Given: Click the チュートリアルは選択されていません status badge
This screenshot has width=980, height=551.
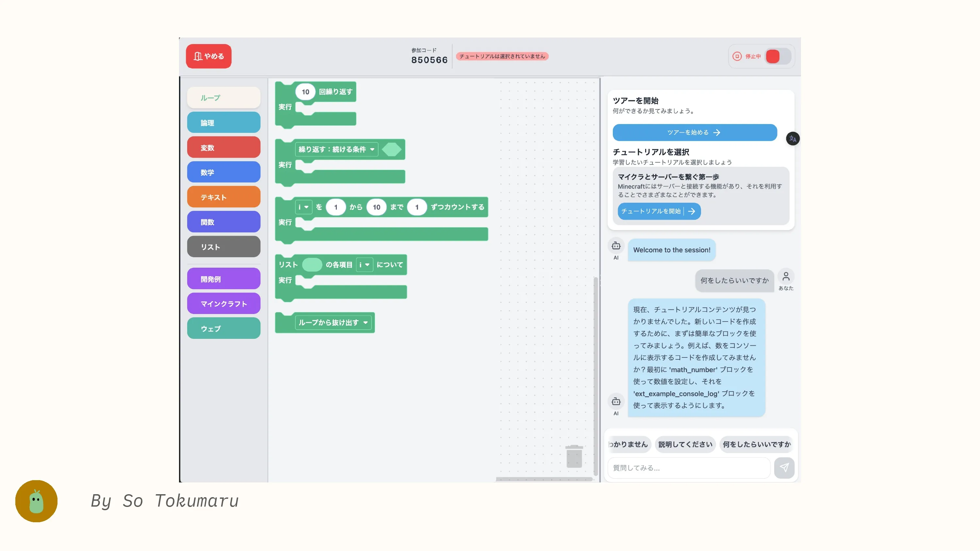Looking at the screenshot, I should click(x=502, y=56).
